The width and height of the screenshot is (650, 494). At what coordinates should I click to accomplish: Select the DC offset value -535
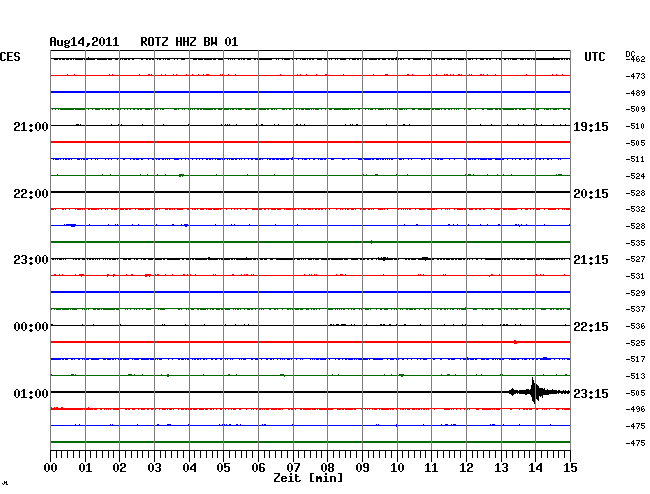tap(635, 243)
